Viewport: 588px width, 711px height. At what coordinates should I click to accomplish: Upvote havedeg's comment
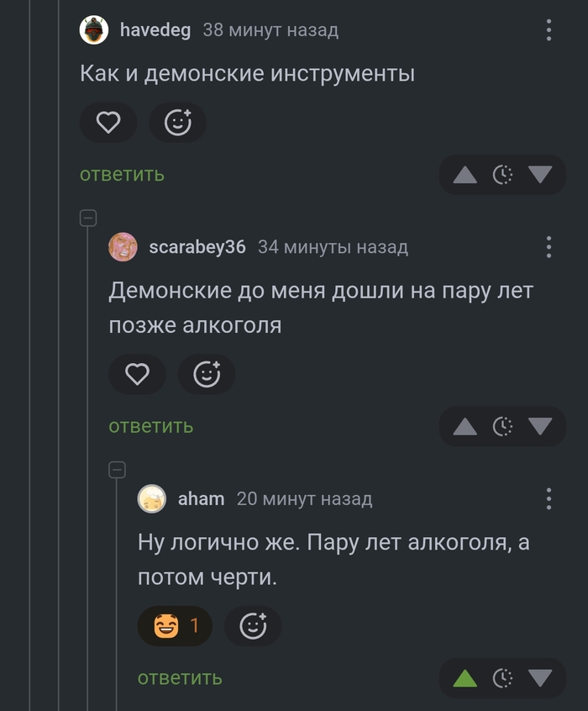(465, 175)
